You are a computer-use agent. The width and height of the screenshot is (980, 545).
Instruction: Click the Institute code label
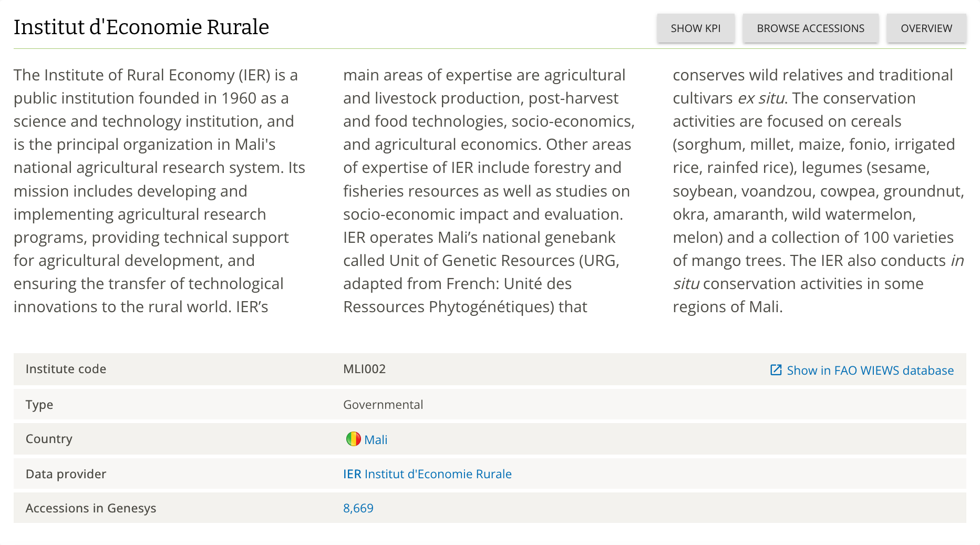66,369
